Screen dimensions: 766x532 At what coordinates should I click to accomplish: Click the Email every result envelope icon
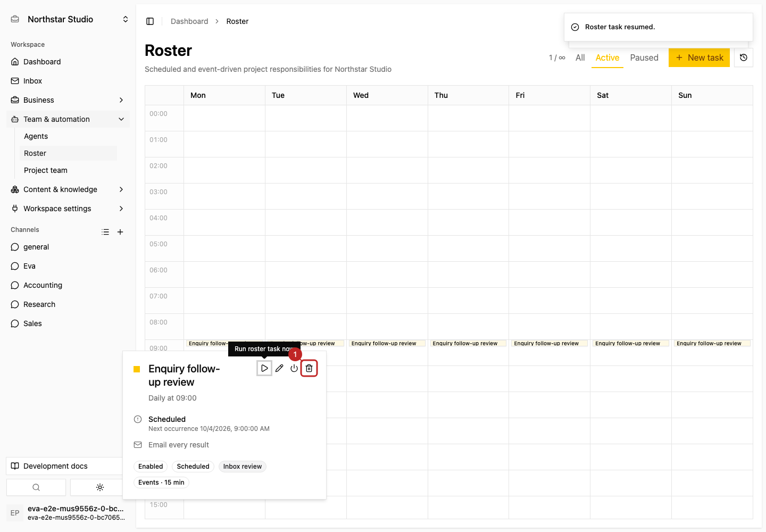138,445
